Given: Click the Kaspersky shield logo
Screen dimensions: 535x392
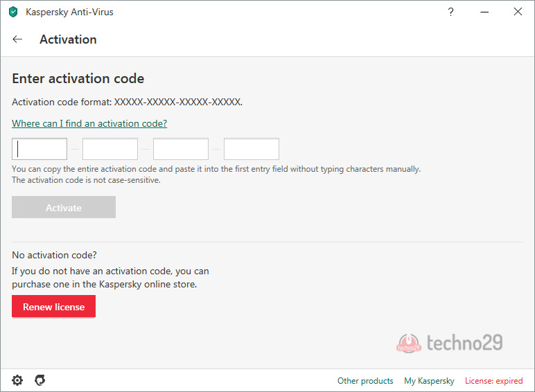Looking at the screenshot, I should [13, 12].
